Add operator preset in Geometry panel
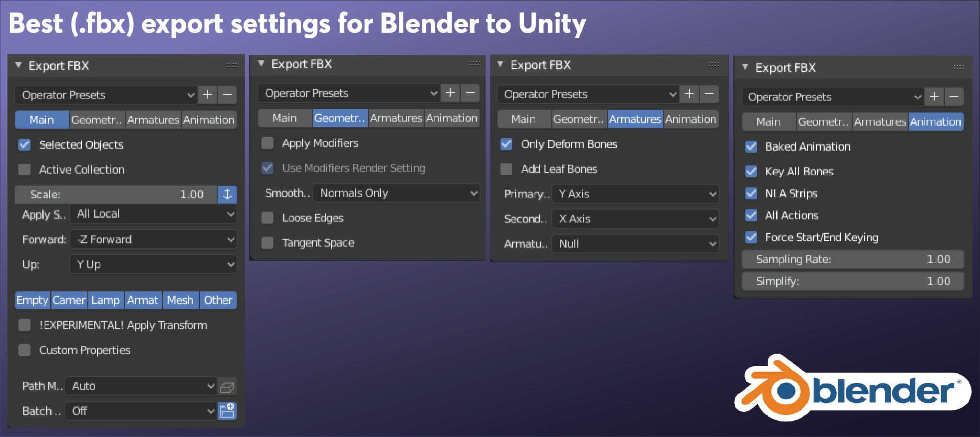The image size is (980, 437). click(x=450, y=93)
